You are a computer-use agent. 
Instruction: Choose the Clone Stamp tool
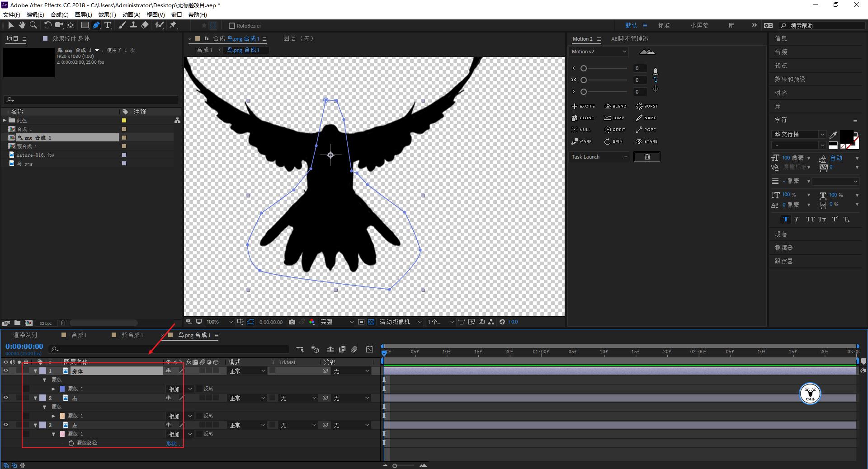click(x=133, y=25)
